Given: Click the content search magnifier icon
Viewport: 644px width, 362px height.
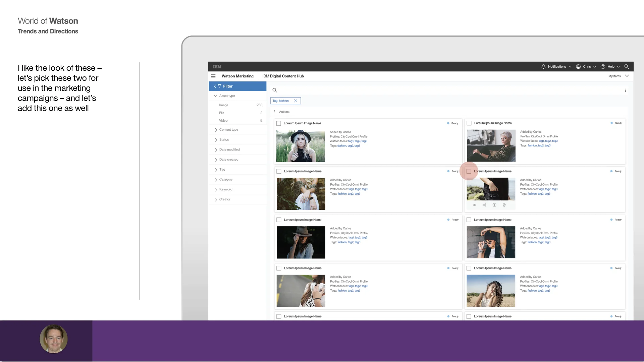Looking at the screenshot, I should point(275,90).
